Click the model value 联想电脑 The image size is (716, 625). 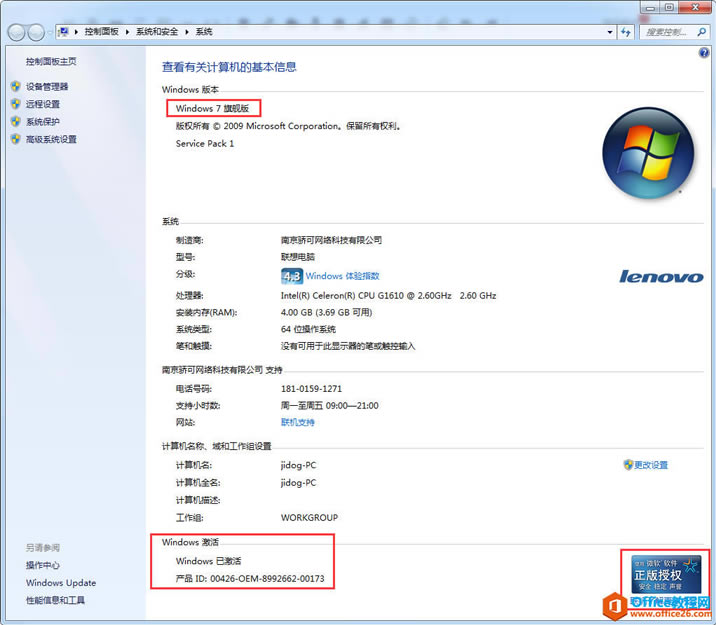coord(298,257)
